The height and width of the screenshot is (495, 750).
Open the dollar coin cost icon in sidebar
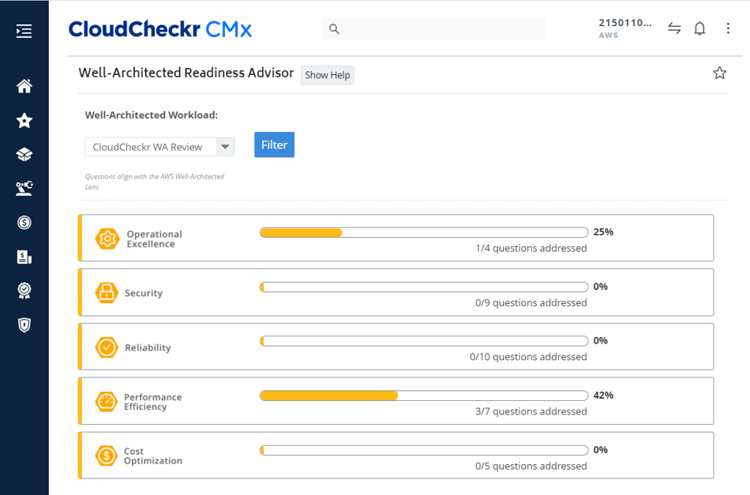click(24, 222)
